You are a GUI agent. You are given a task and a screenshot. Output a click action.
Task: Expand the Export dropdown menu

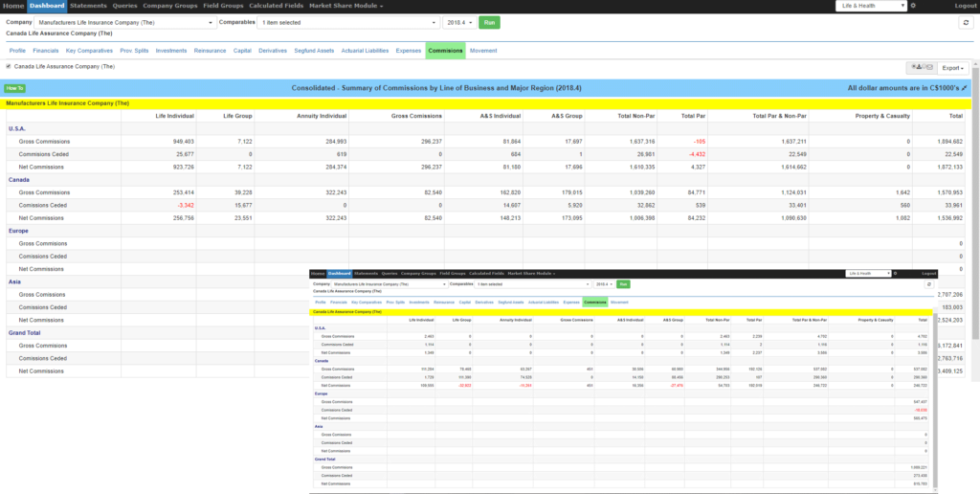[952, 68]
